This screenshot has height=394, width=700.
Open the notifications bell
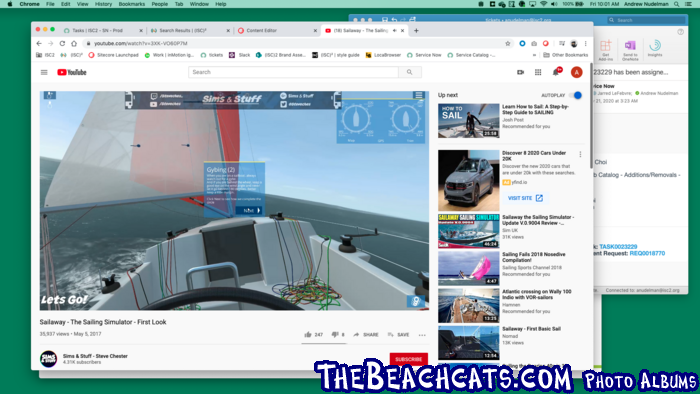click(x=556, y=72)
